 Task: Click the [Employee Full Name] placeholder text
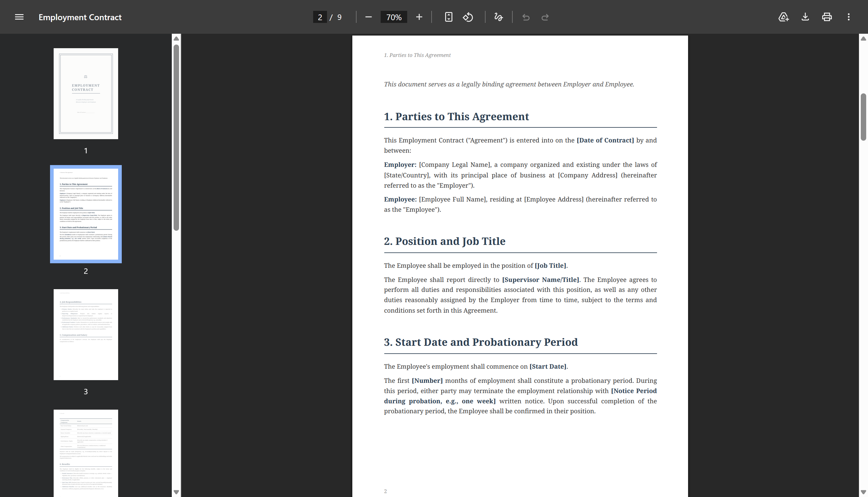(452, 199)
